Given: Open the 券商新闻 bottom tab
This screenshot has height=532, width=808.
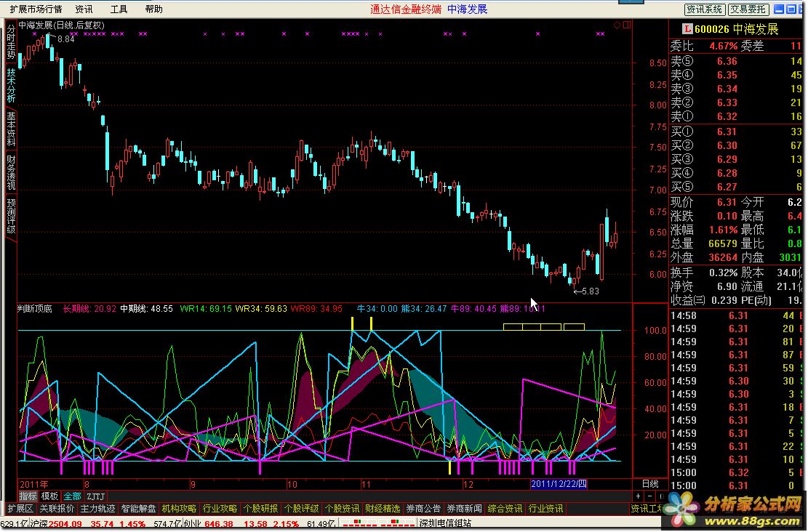Looking at the screenshot, I should [464, 508].
